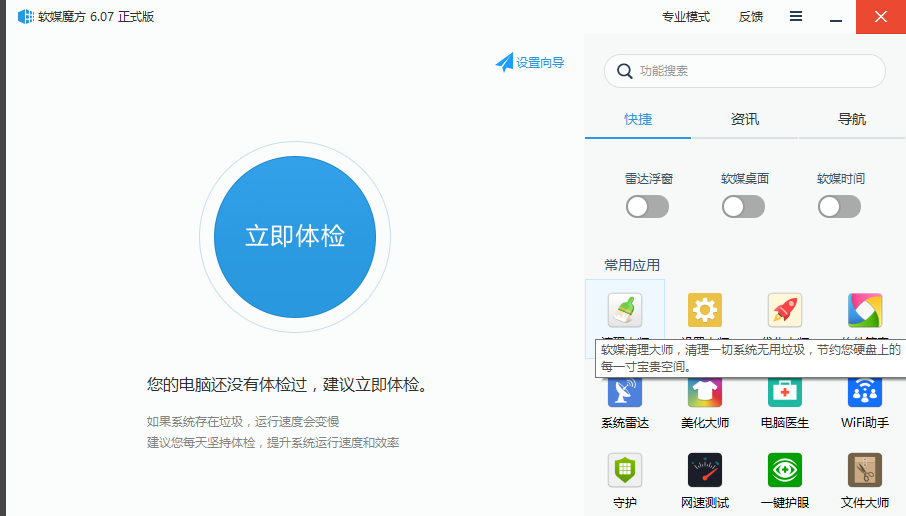This screenshot has height=516, width=906.
Task: Click the 软媒魔方 logo icon
Action: click(x=26, y=17)
